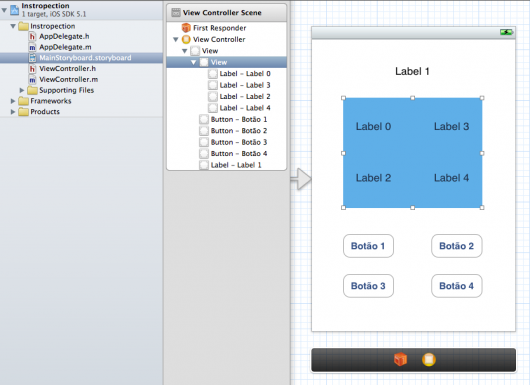The height and width of the screenshot is (385, 530).
Task: Click the blue view containing Label 0
Action: coord(412,153)
